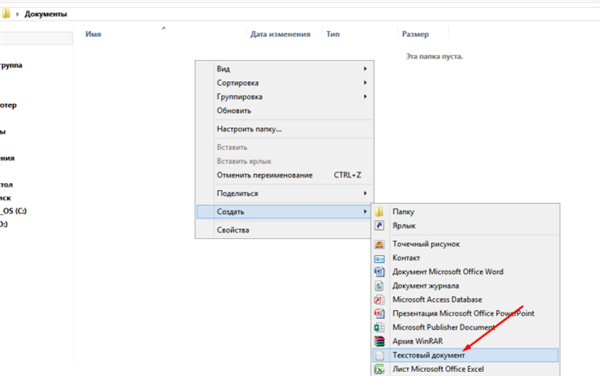Viewport: 600px width, 376px height.
Task: Click the Excel icon beside Лист Microsoft Office Excel
Action: click(379, 369)
